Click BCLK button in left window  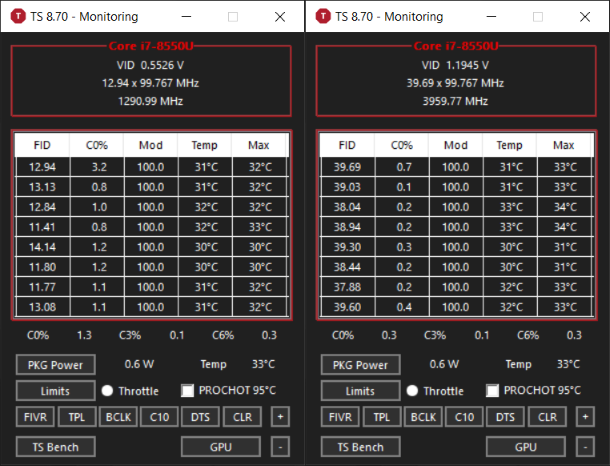click(x=118, y=417)
